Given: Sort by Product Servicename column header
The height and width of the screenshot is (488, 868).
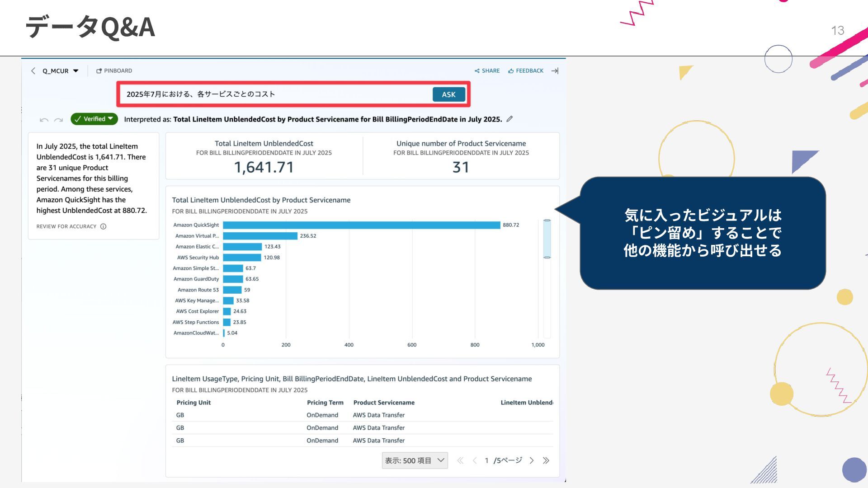Looking at the screenshot, I should 384,403.
